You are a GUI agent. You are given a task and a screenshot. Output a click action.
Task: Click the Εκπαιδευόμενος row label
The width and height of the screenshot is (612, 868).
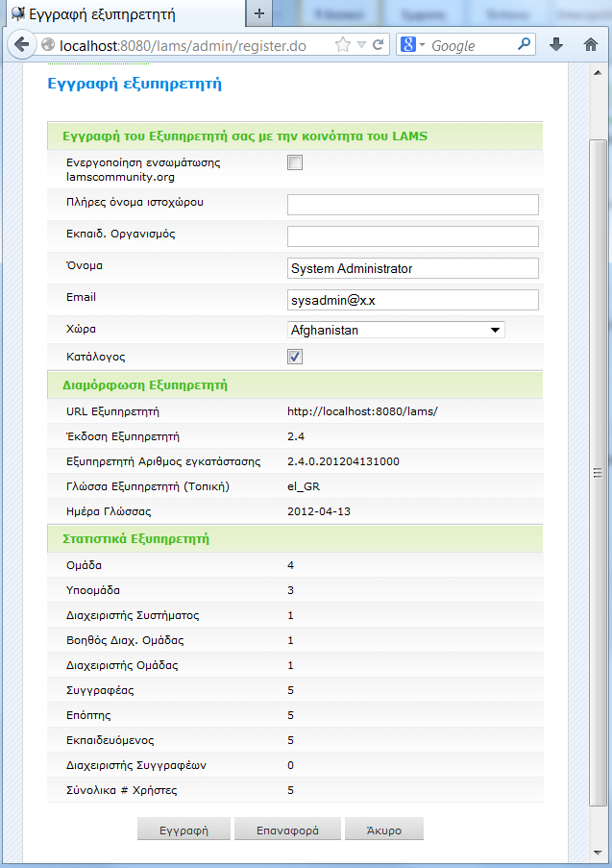click(110, 740)
